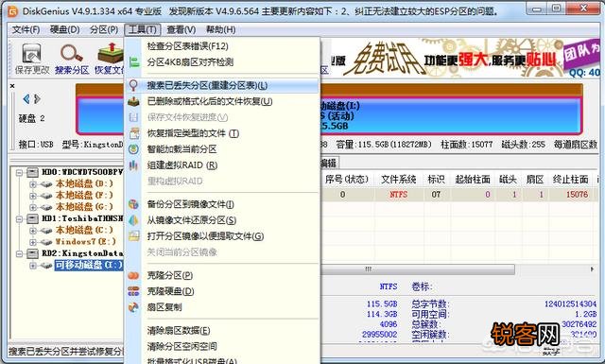
Task: Close the disk panel with small x
Action: tap(12, 86)
